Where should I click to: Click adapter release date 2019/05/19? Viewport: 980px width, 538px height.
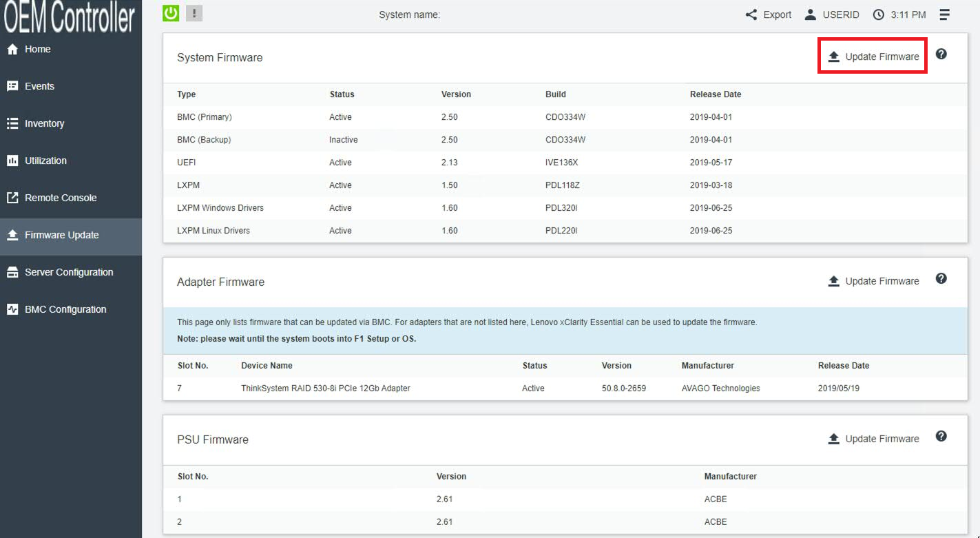[x=839, y=389]
